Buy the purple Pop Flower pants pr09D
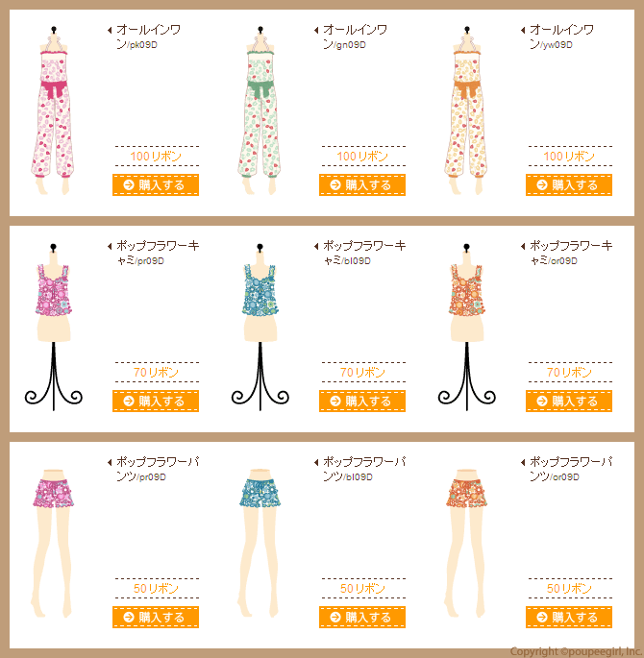The image size is (644, 658). [x=156, y=617]
